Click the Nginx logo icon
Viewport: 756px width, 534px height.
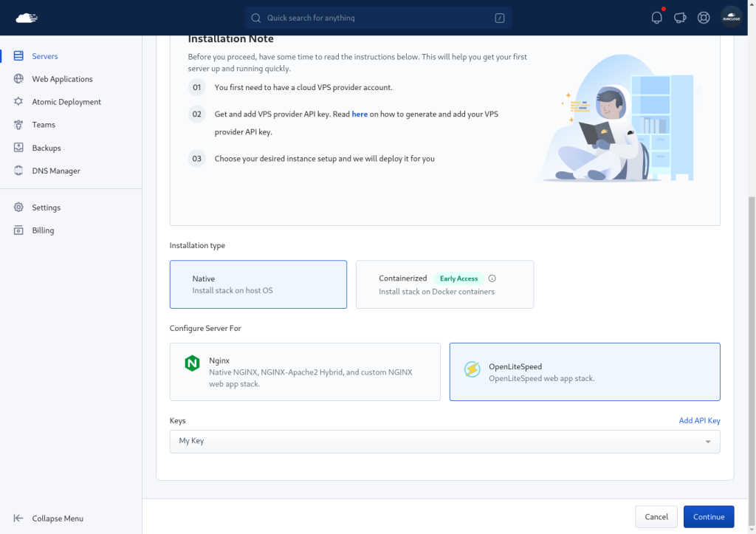click(x=192, y=363)
